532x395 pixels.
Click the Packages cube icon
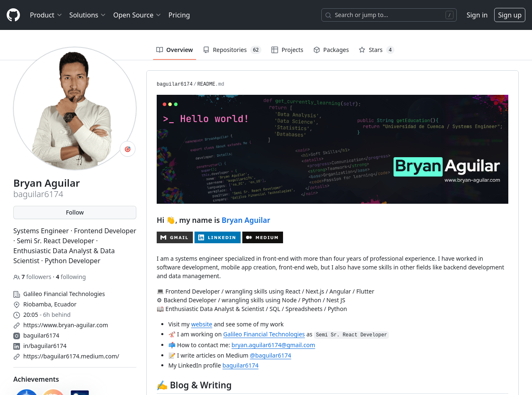pyautogui.click(x=317, y=50)
